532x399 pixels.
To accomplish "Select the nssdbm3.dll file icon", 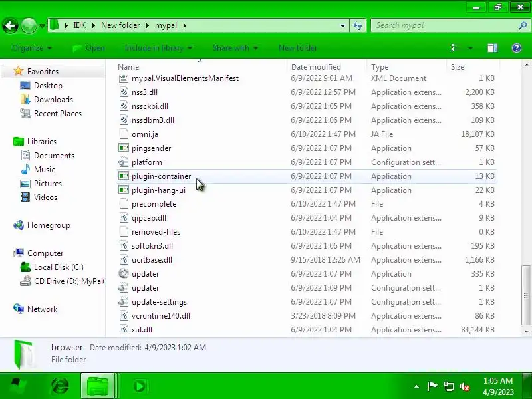I will (124, 120).
